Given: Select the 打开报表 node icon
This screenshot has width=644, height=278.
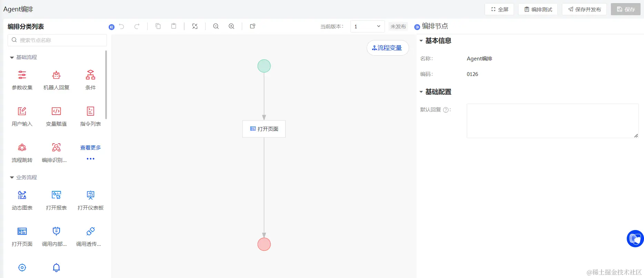Looking at the screenshot, I should [56, 195].
